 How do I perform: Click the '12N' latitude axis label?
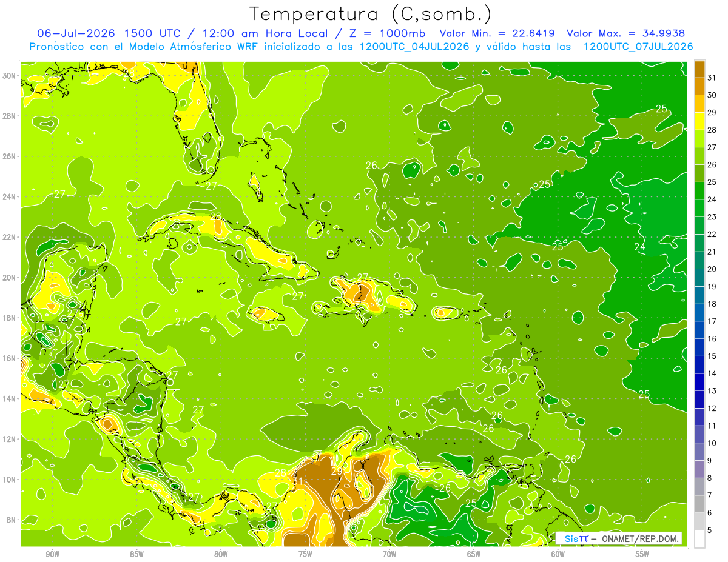coord(9,439)
